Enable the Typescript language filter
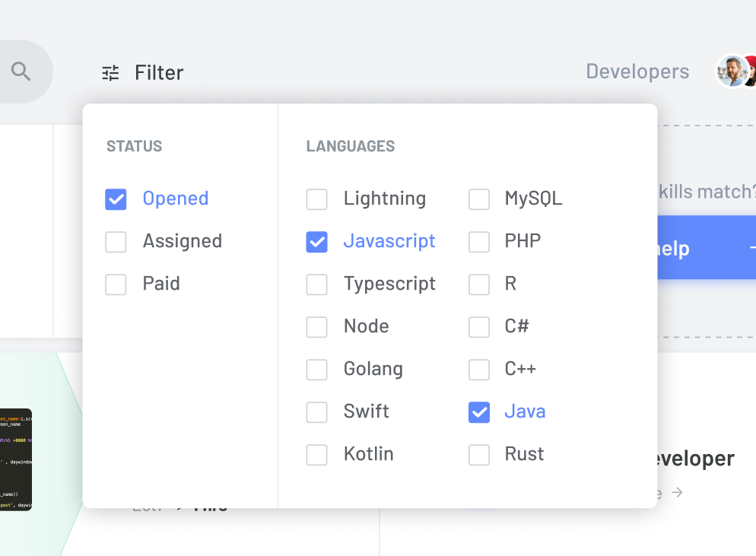Screen dimensions: 756x556 [317, 284]
